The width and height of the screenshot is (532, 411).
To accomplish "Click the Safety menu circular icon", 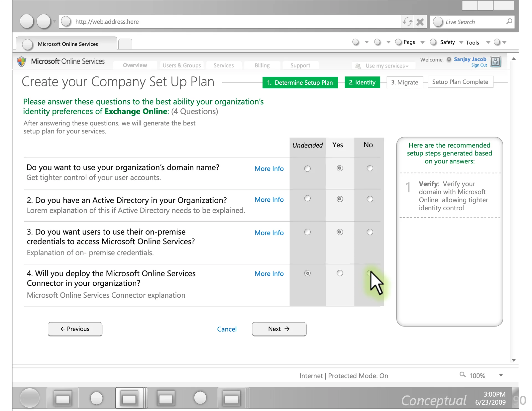I will coord(433,42).
